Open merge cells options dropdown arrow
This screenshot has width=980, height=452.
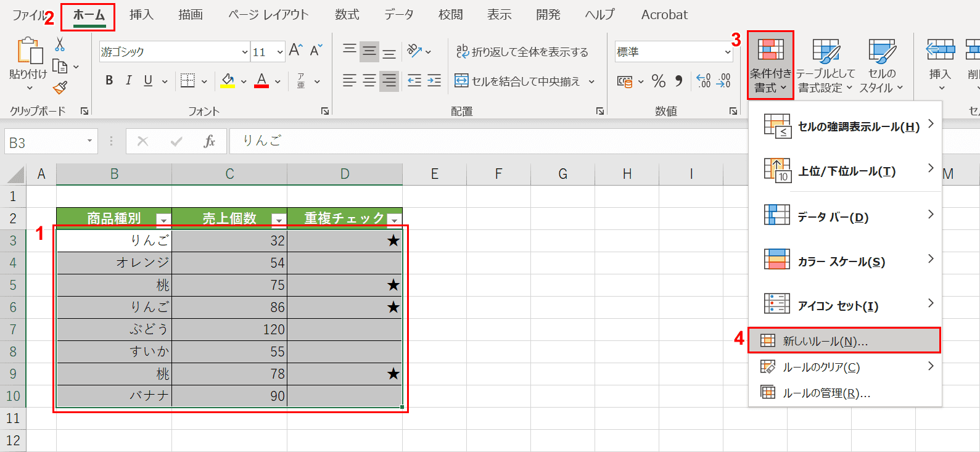[591, 81]
